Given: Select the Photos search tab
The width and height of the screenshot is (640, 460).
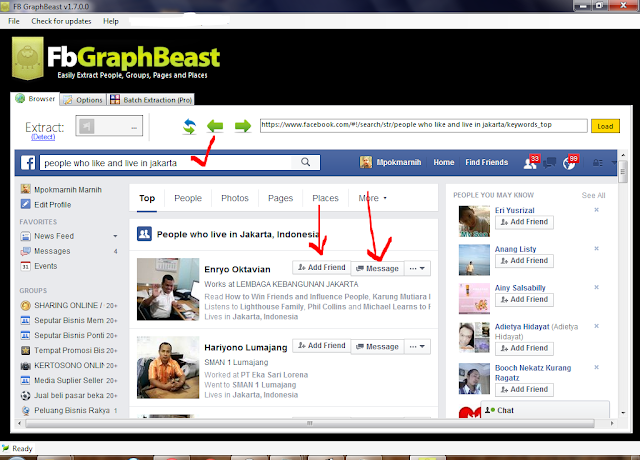Looking at the screenshot, I should (x=235, y=198).
